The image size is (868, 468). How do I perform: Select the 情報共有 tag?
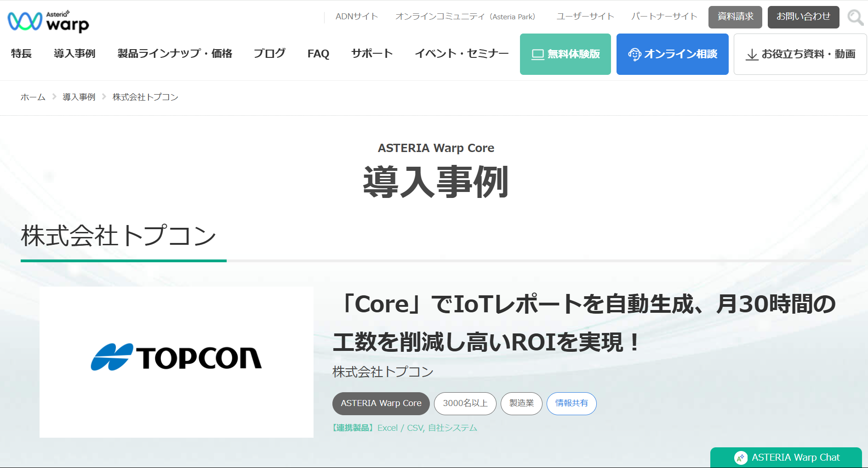tap(571, 403)
